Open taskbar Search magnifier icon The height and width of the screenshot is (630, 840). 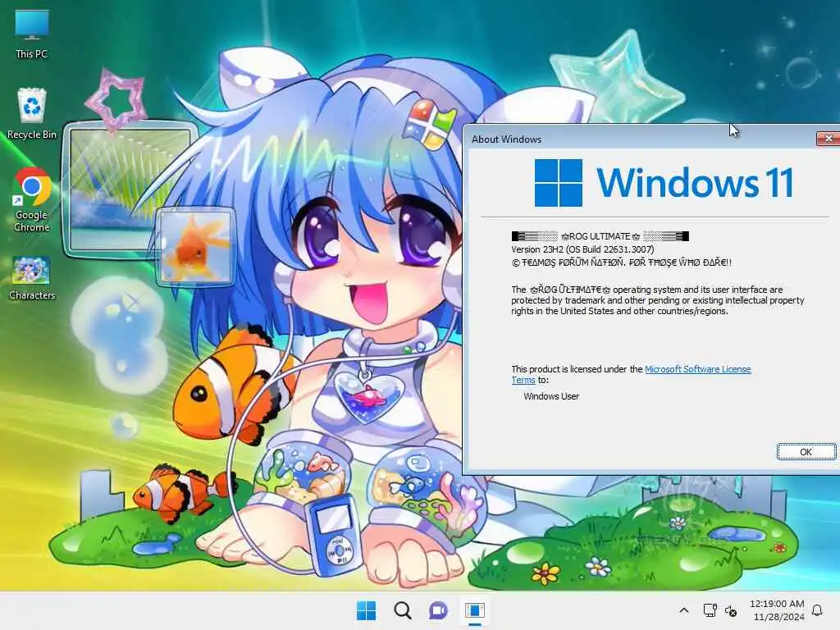coord(402,610)
